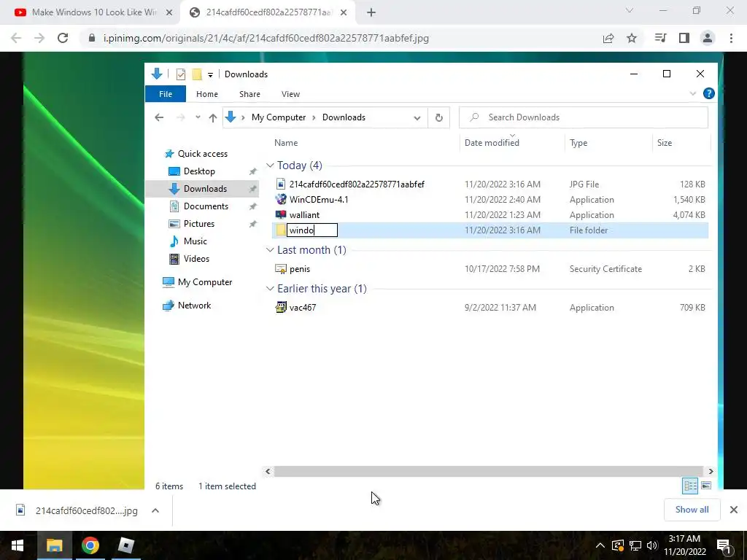747x560 pixels.
Task: Collapse the Last month (1) group
Action: coord(270,250)
